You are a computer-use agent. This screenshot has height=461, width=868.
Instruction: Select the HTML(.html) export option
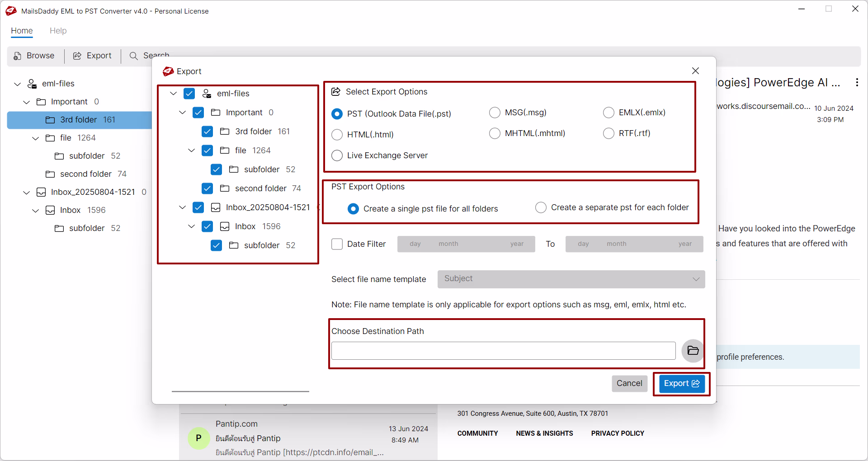pyautogui.click(x=337, y=135)
